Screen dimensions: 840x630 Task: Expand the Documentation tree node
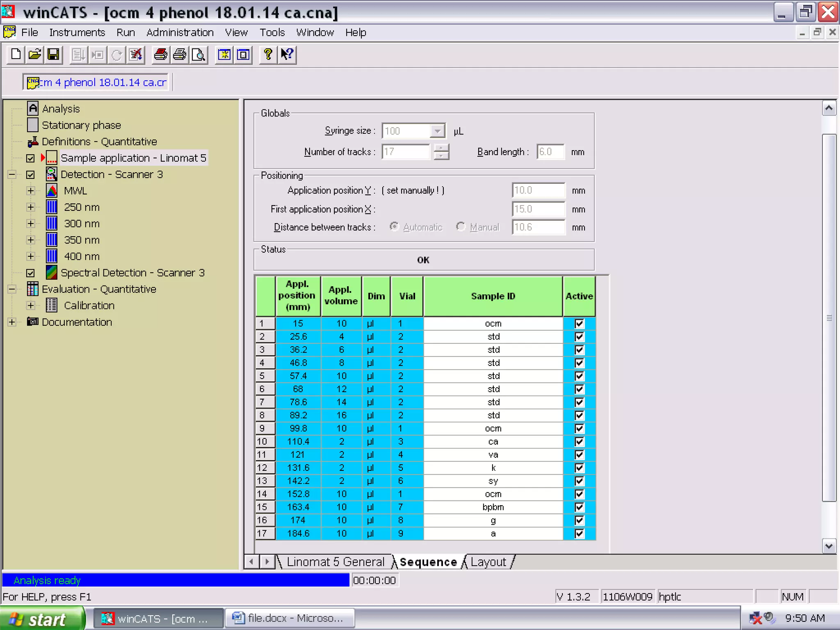click(x=12, y=322)
